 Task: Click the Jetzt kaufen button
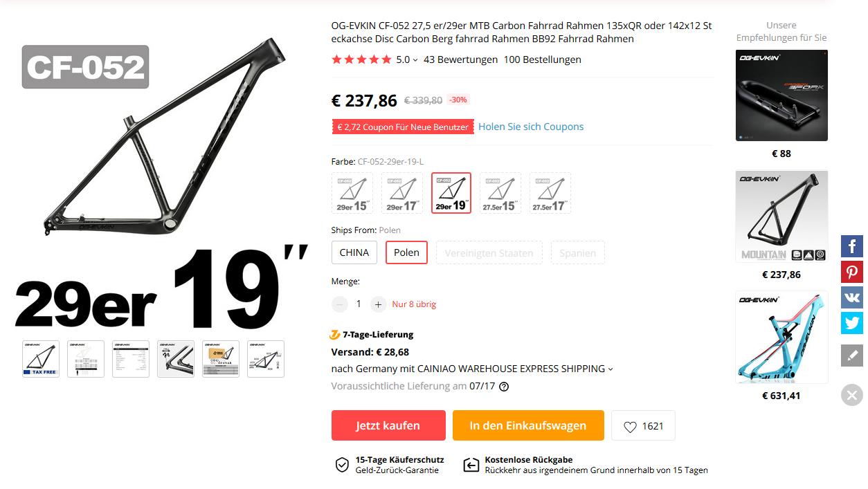[x=388, y=426]
